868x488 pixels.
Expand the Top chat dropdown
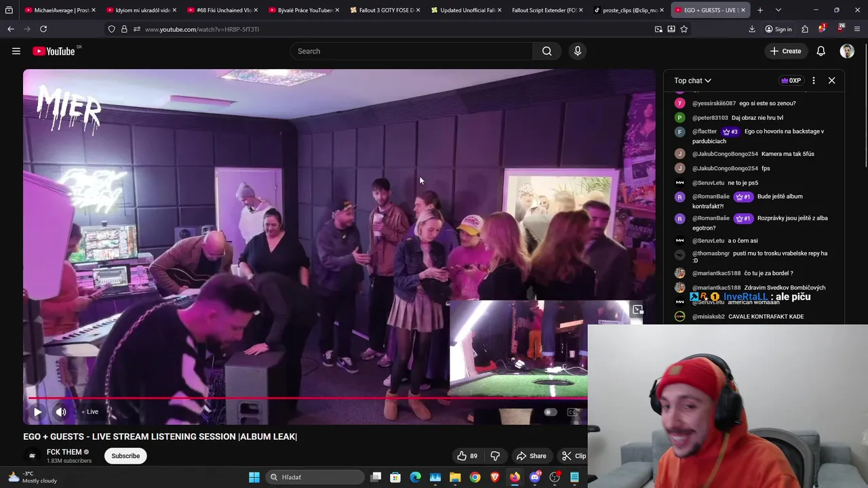[x=692, y=81]
